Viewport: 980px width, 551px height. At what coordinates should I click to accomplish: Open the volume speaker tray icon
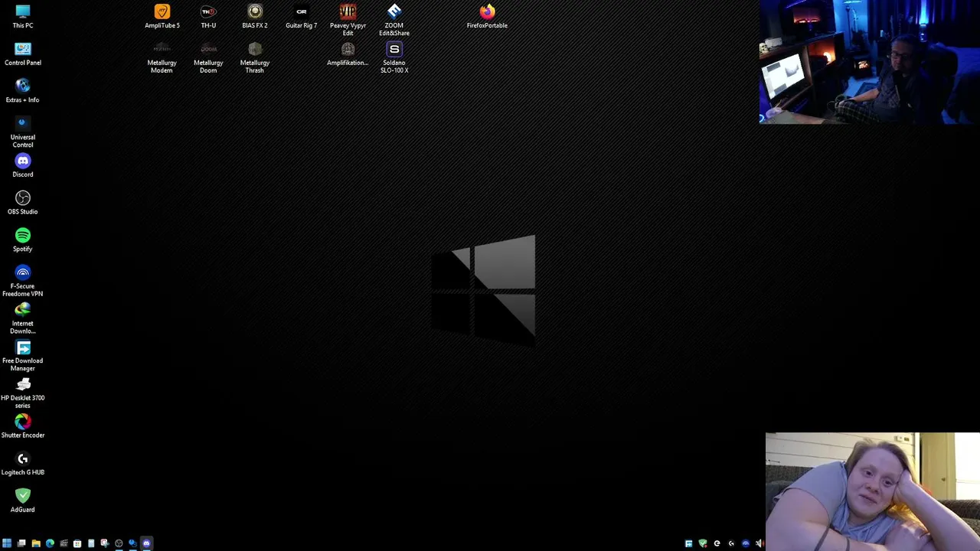pos(759,543)
